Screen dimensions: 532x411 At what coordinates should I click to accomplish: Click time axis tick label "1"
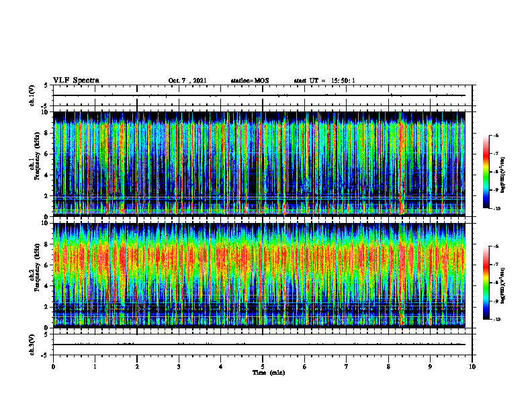click(x=95, y=367)
